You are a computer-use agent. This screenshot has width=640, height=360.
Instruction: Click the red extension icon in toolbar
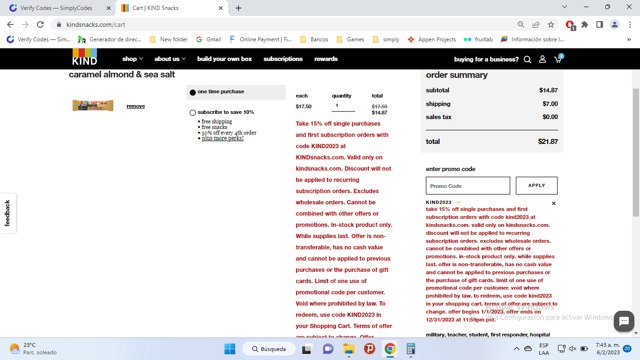click(570, 25)
